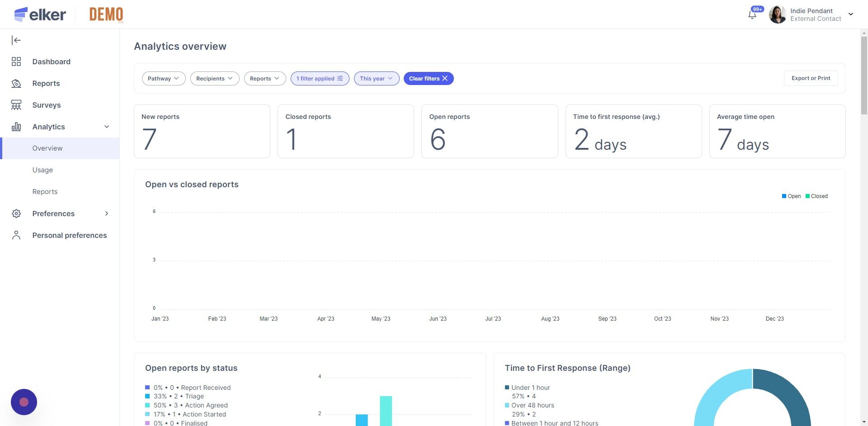This screenshot has width=868, height=426.
Task: Open the Usage analytics page
Action: pyautogui.click(x=42, y=170)
